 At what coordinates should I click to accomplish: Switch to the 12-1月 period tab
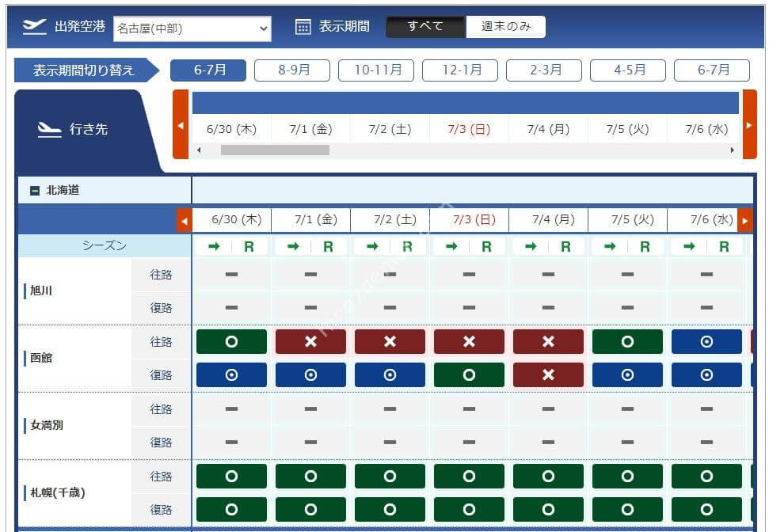pos(460,70)
